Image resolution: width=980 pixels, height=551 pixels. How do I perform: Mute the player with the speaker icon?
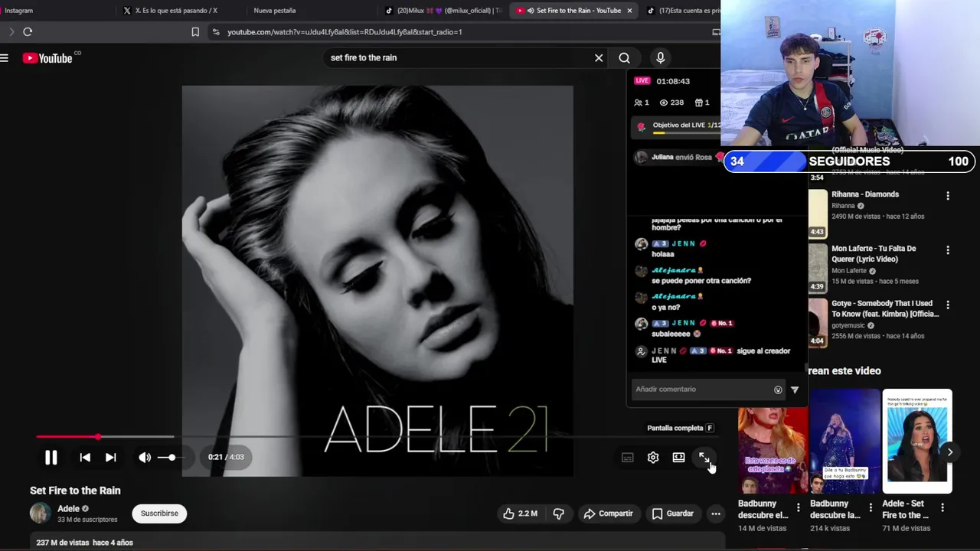point(145,457)
